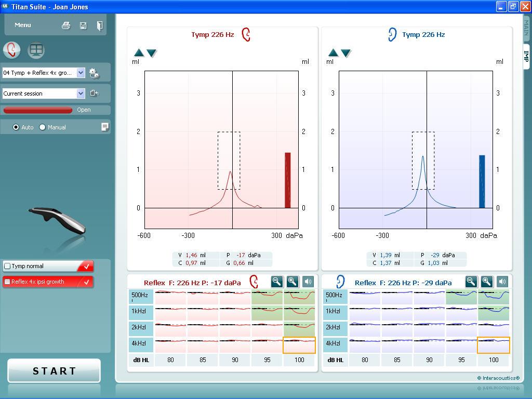The image size is (532, 399).
Task: Open the monitor layout view icon
Action: pyautogui.click(x=36, y=50)
